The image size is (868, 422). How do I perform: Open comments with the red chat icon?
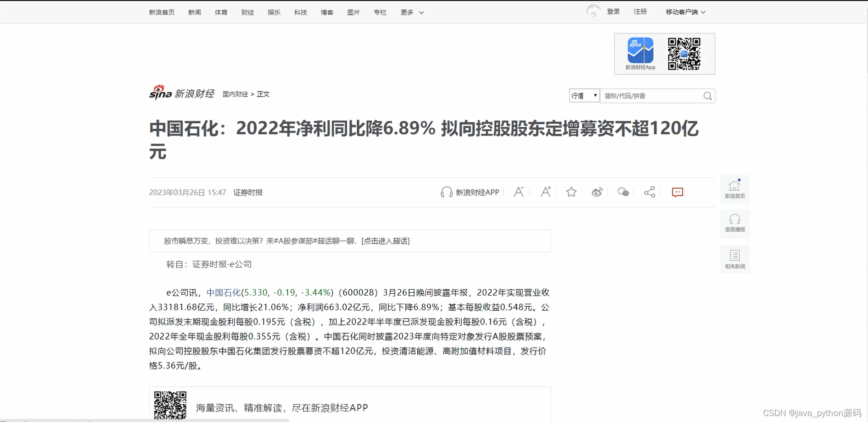coord(677,192)
